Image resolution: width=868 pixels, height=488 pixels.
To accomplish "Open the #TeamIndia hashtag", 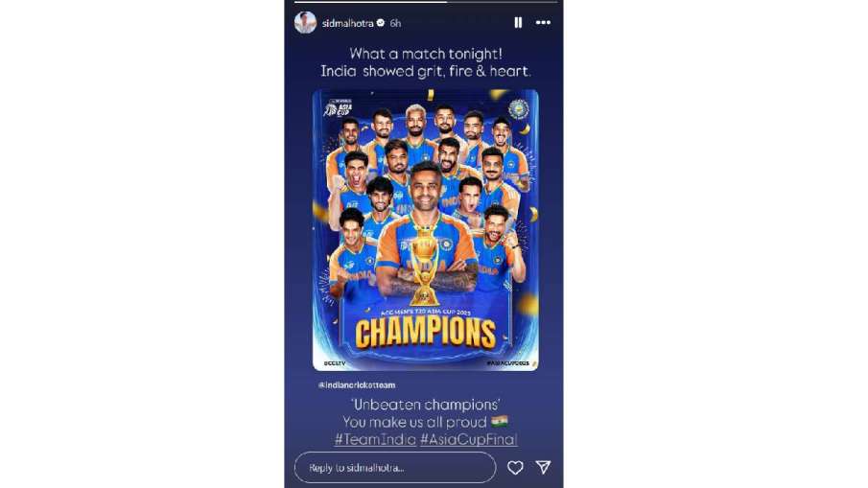I will pos(375,439).
